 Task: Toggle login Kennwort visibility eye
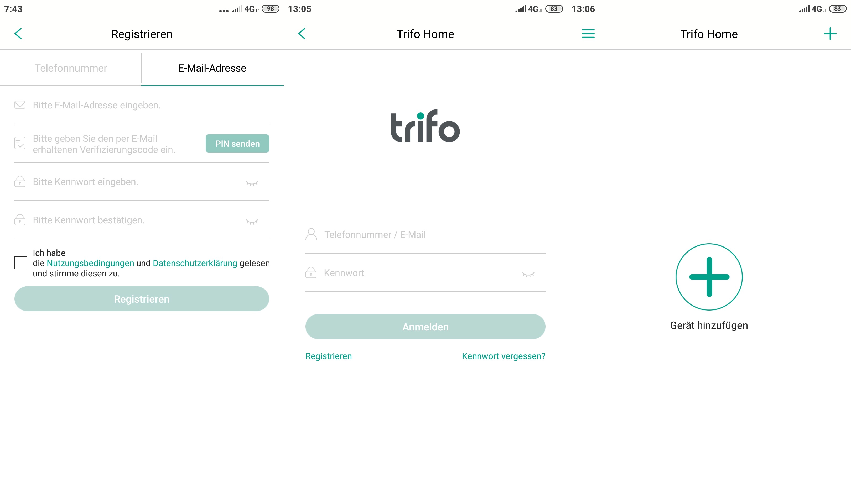(x=528, y=274)
